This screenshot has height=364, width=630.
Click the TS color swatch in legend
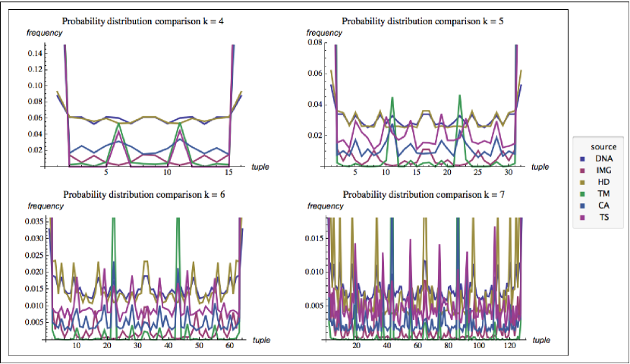(x=583, y=218)
